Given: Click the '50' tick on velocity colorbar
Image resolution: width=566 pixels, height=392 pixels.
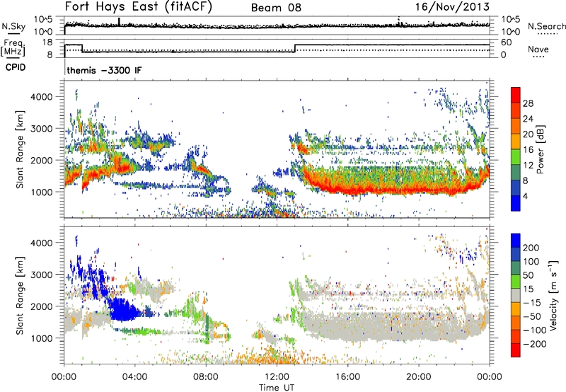Looking at the screenshot, I should tap(528, 275).
